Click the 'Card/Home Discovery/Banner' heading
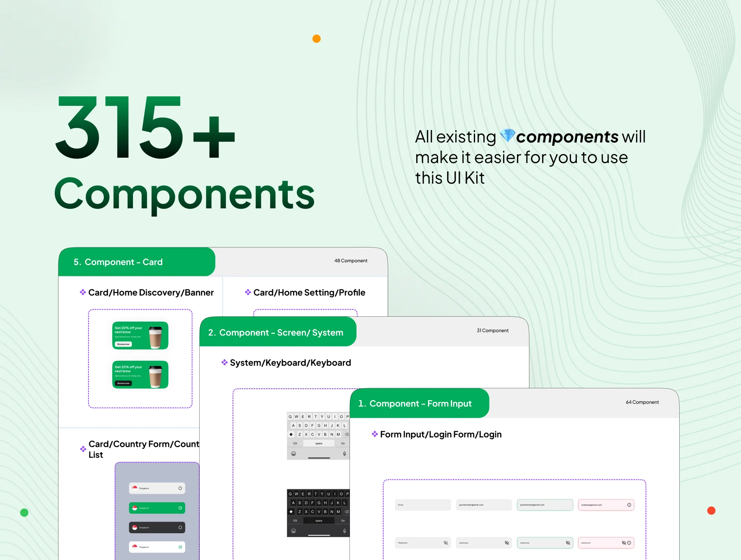The height and width of the screenshot is (560, 741). [151, 292]
